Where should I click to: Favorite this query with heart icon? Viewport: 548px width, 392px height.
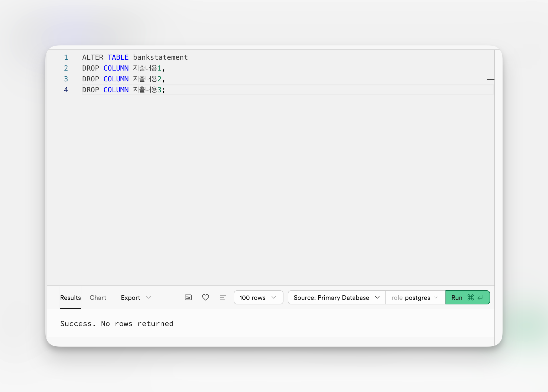click(206, 297)
